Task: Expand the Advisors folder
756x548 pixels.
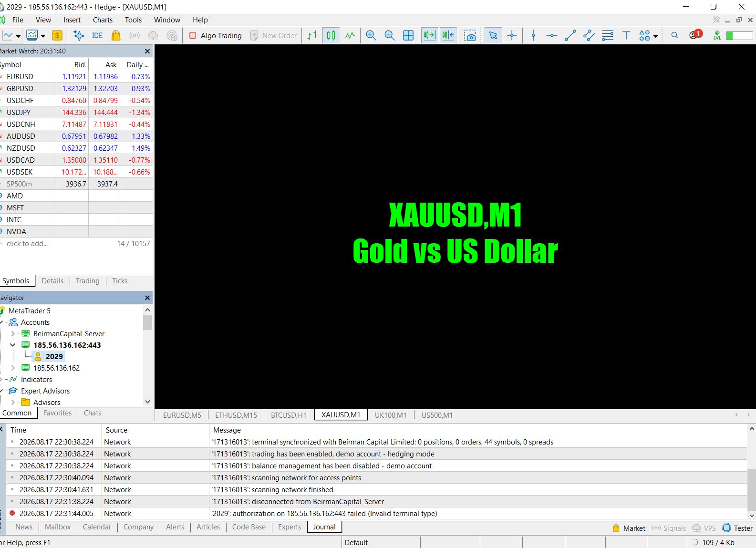Action: pyautogui.click(x=13, y=402)
